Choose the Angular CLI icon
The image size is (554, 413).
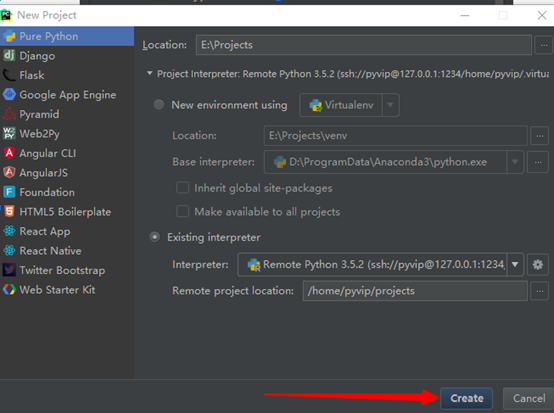pyautogui.click(x=9, y=153)
